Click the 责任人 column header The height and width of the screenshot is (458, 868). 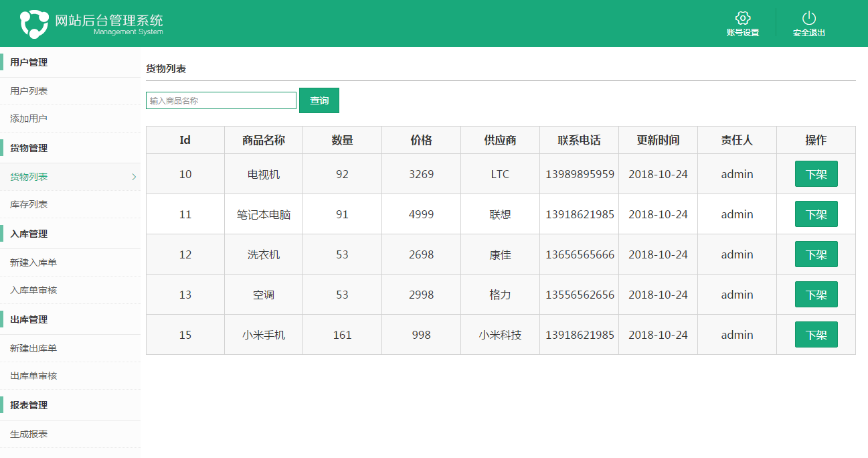pos(737,140)
